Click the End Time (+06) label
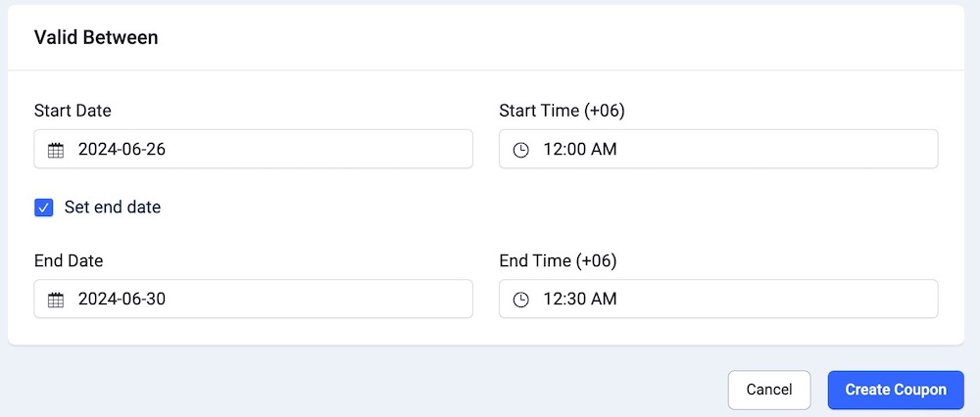Screen dimensions: 980x417 point(558,260)
